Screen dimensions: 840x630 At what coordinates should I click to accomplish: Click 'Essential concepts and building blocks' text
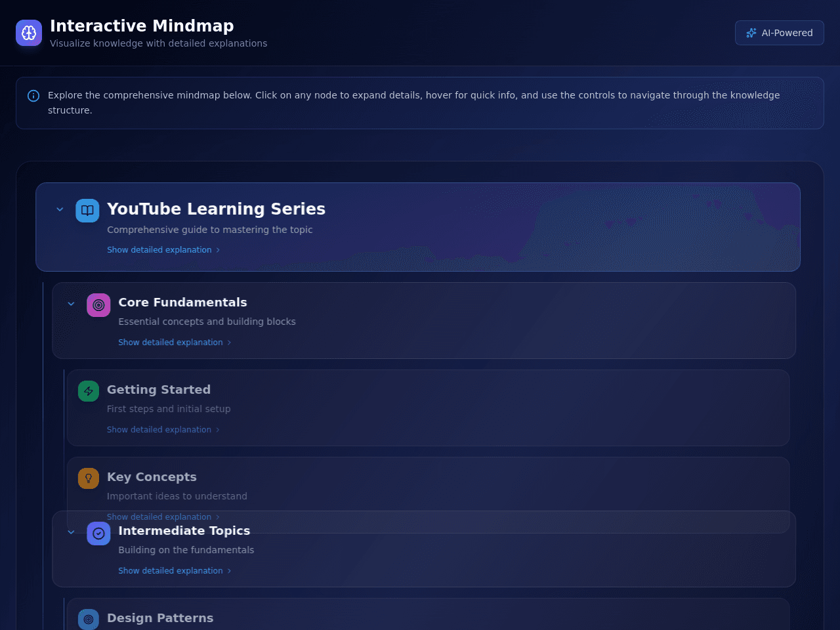(207, 322)
